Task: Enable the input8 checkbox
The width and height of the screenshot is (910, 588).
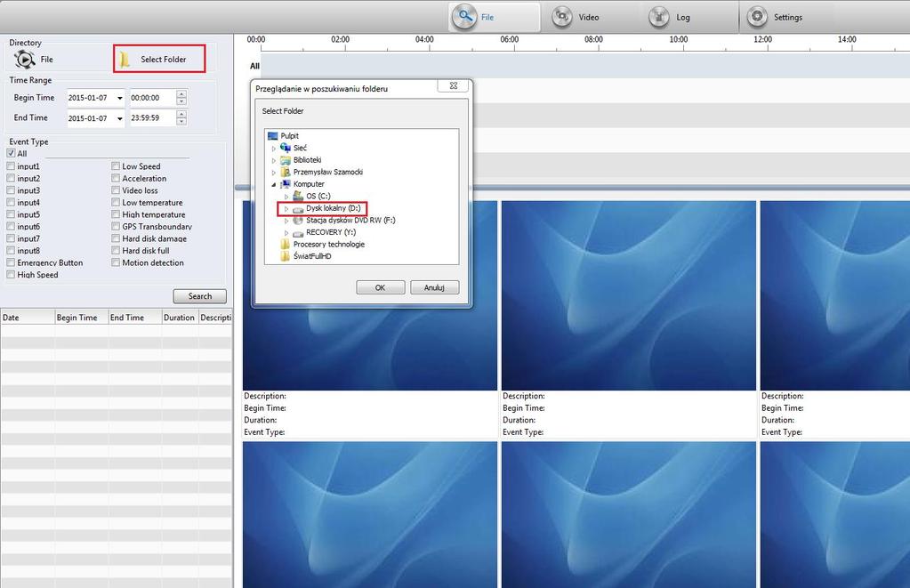Action: point(11,250)
